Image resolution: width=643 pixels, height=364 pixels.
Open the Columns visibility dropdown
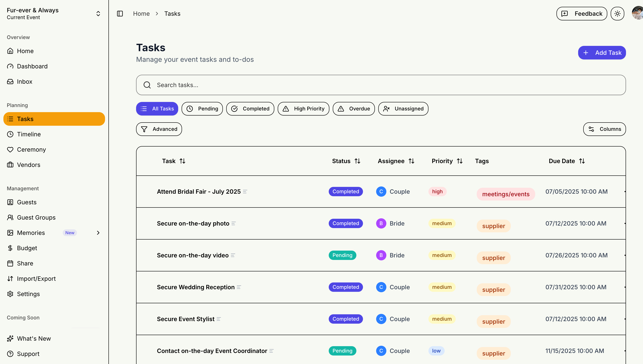tap(604, 129)
